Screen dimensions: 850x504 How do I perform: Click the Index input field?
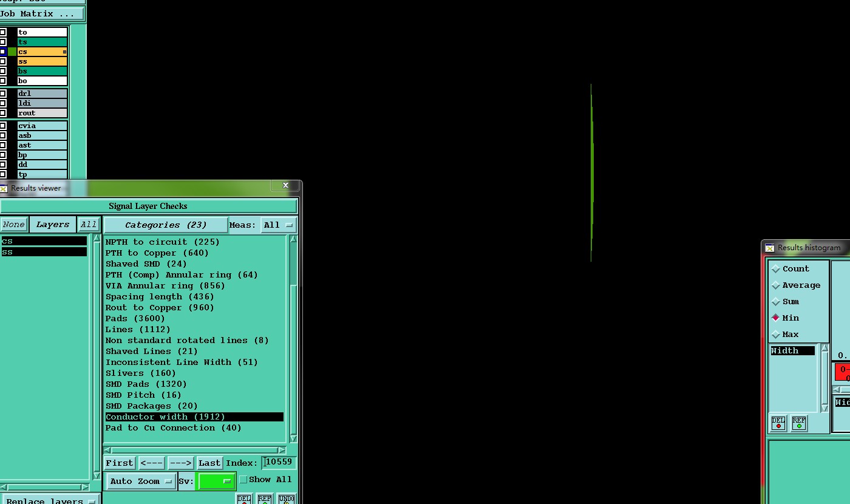click(279, 462)
